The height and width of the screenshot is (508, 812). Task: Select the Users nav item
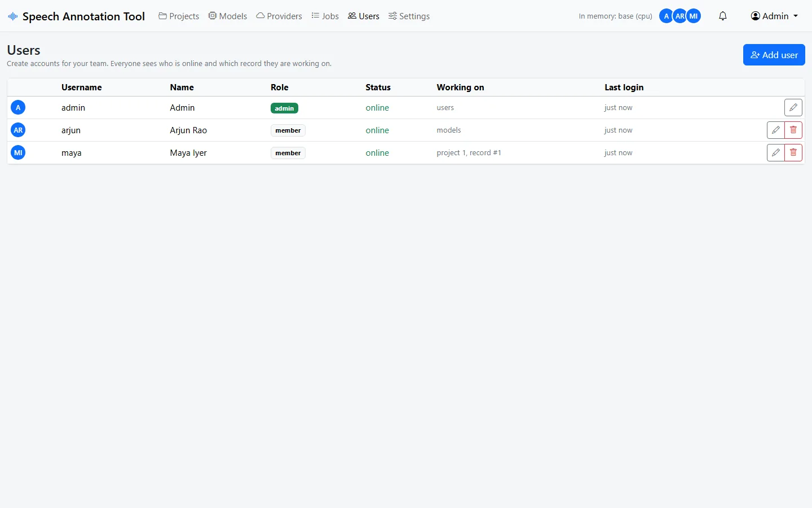point(364,16)
